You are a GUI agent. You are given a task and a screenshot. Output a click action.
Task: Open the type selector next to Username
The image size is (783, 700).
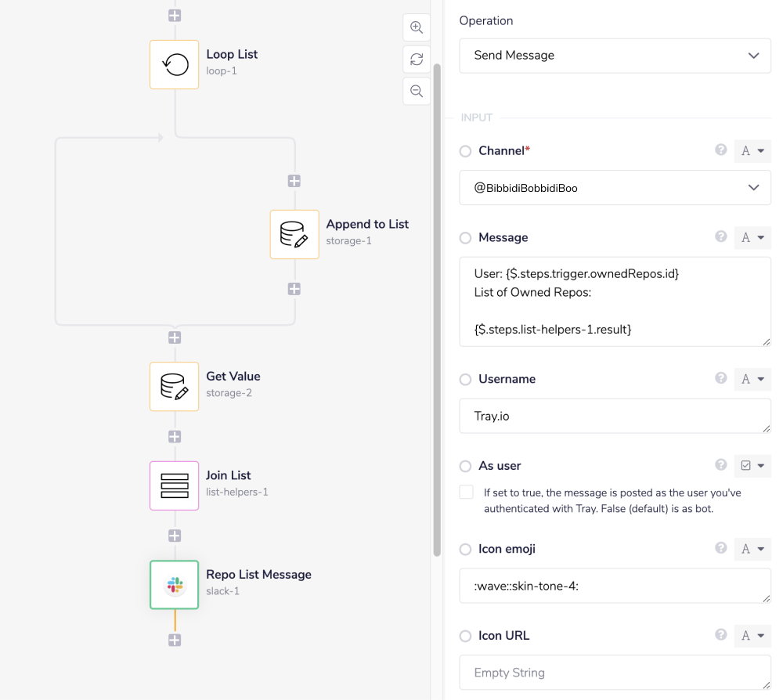752,379
